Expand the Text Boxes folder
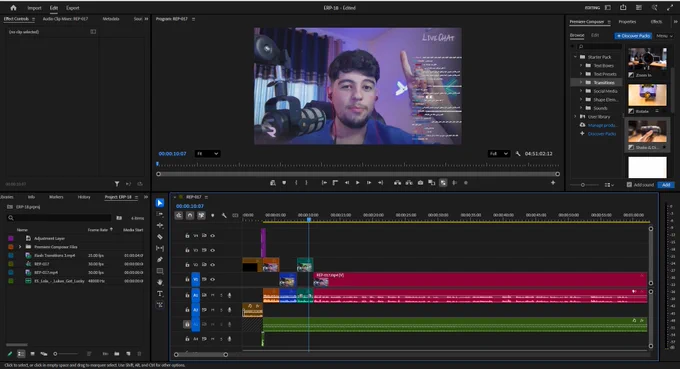This screenshot has width=680, height=369. tap(581, 65)
